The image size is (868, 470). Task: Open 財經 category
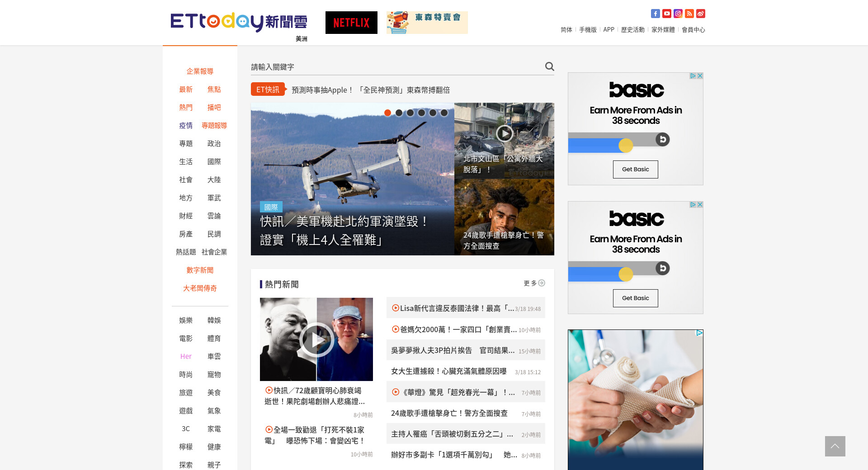click(x=186, y=216)
